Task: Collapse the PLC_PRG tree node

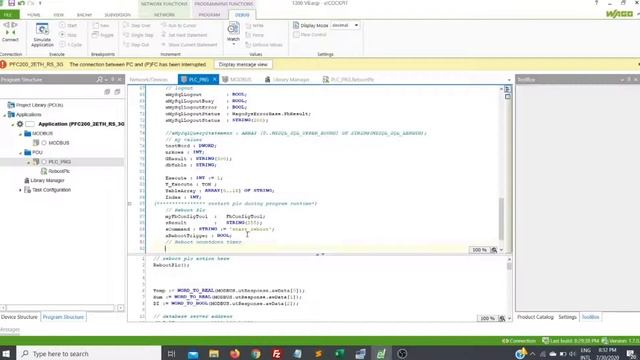Action: coord(29,162)
